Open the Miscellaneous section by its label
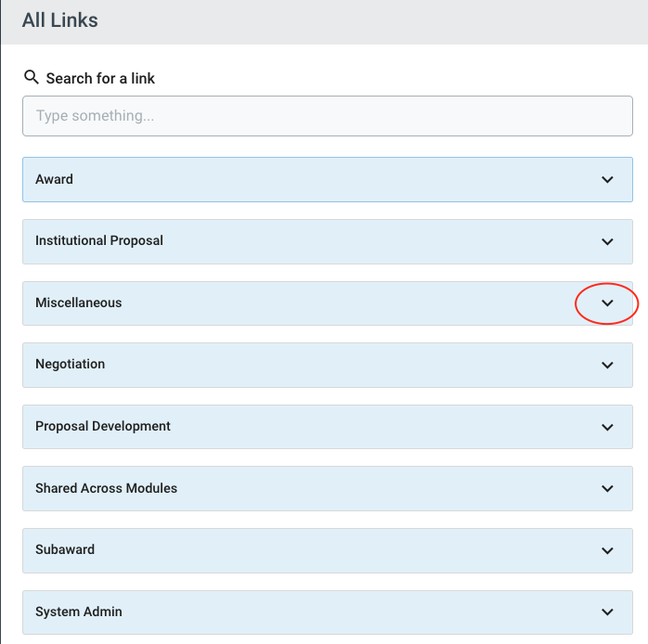This screenshot has width=648, height=644. coord(78,303)
